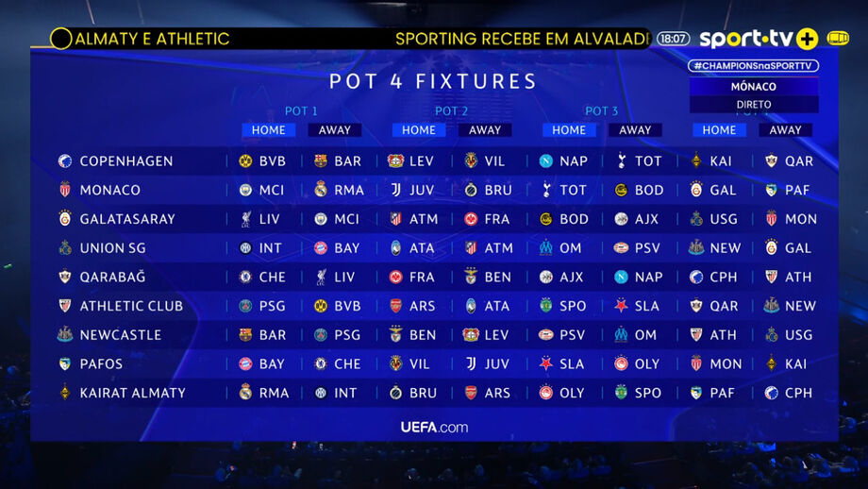Select the RMA crest in the Monaco row
Viewport: 868px width, 489px height.
click(321, 190)
